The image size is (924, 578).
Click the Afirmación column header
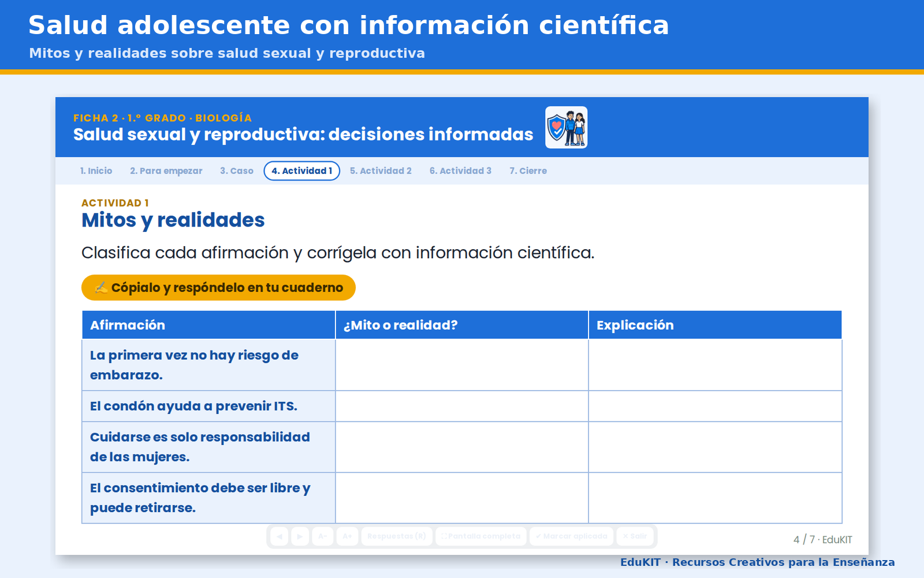[208, 325]
